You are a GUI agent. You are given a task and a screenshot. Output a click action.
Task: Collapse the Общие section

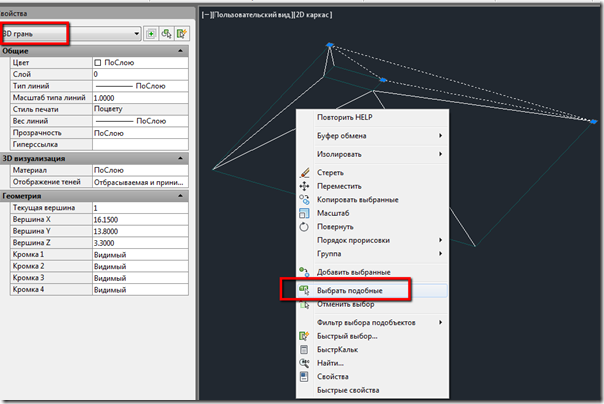click(180, 51)
